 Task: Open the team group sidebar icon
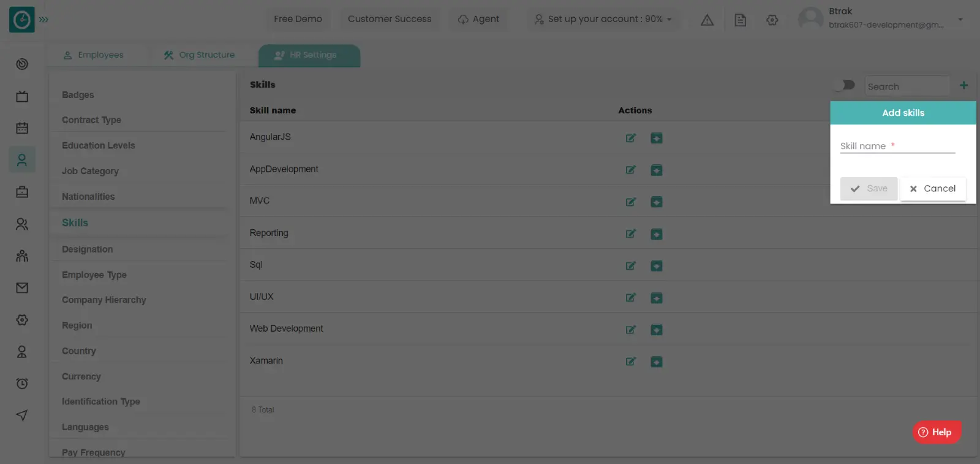click(x=22, y=256)
